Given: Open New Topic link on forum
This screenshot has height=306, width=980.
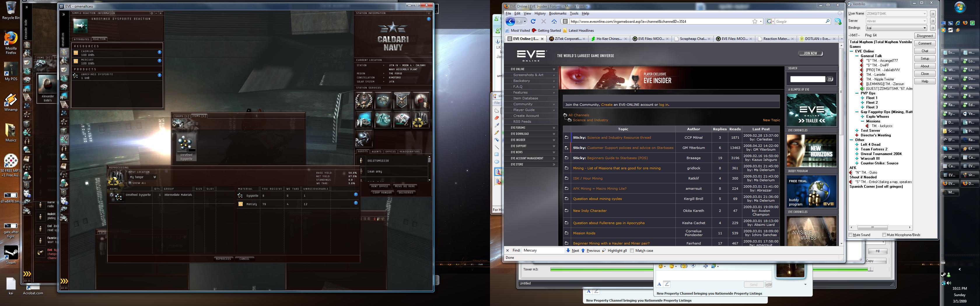Looking at the screenshot, I should tap(771, 120).
